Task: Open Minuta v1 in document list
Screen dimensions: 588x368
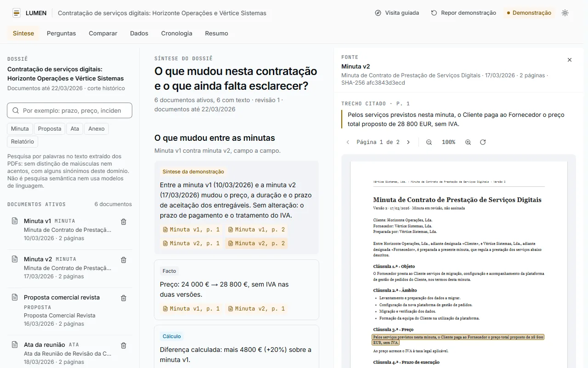Action: (62, 230)
